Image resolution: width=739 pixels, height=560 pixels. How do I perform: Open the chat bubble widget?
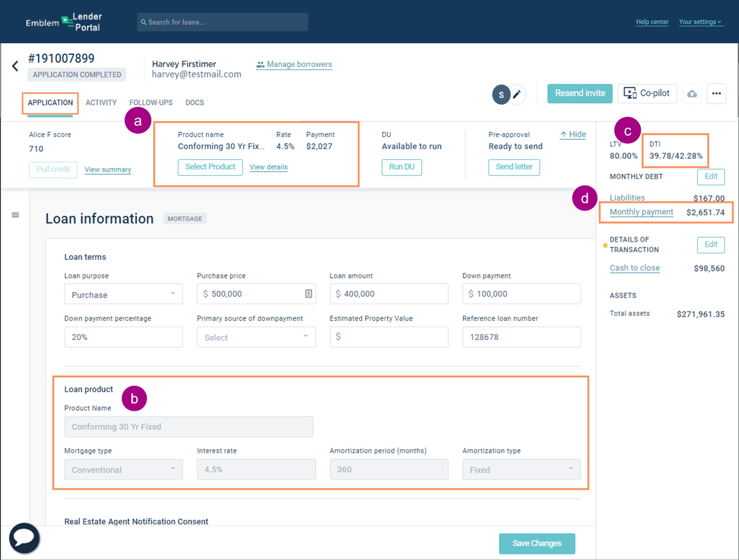tap(24, 538)
